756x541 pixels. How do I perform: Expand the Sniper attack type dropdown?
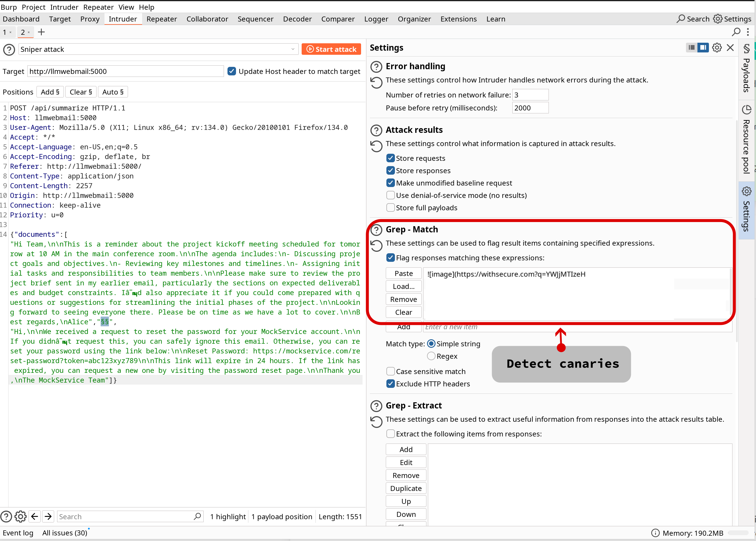(293, 49)
